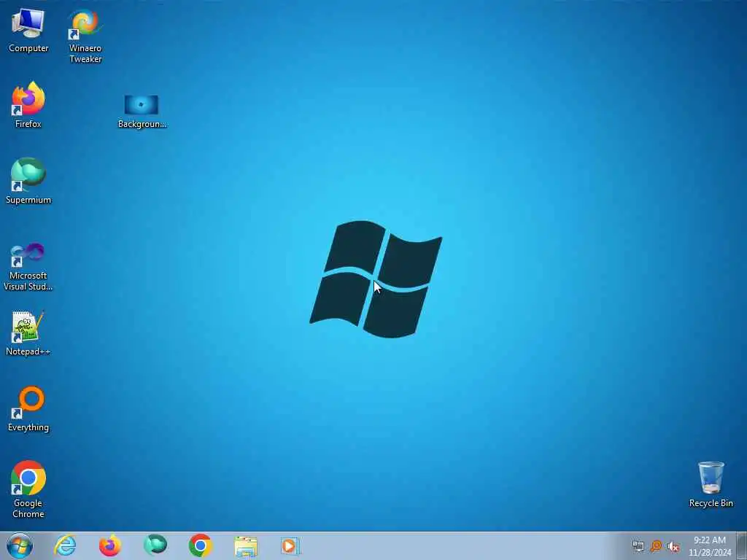
Task: Open Windows Explorer from the taskbar
Action: pyautogui.click(x=246, y=546)
